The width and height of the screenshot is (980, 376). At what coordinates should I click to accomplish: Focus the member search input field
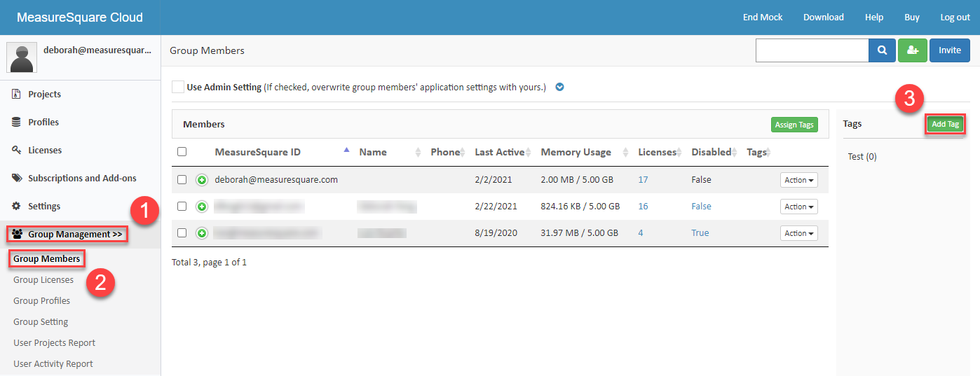[x=812, y=50]
